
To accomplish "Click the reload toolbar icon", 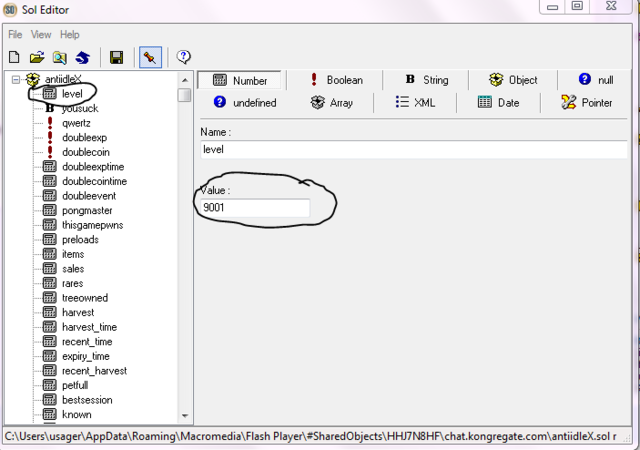I will point(83,57).
